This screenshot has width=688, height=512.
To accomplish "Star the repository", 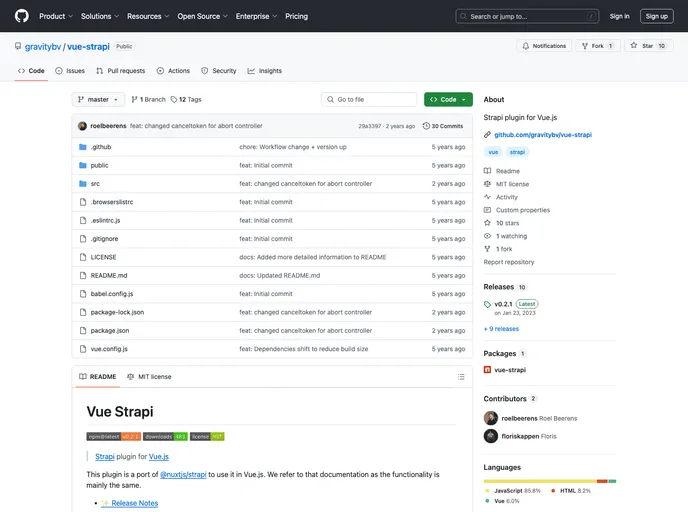I will [x=648, y=46].
